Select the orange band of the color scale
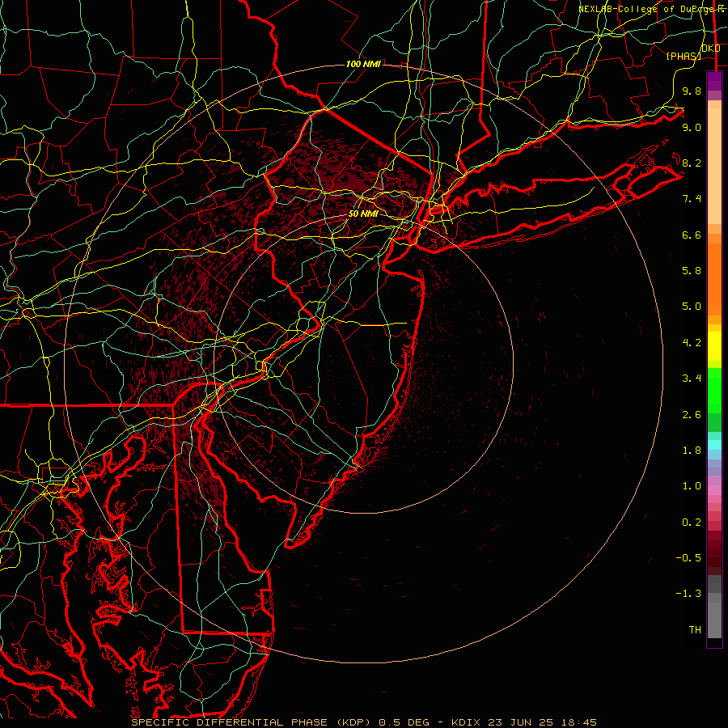 (x=714, y=280)
